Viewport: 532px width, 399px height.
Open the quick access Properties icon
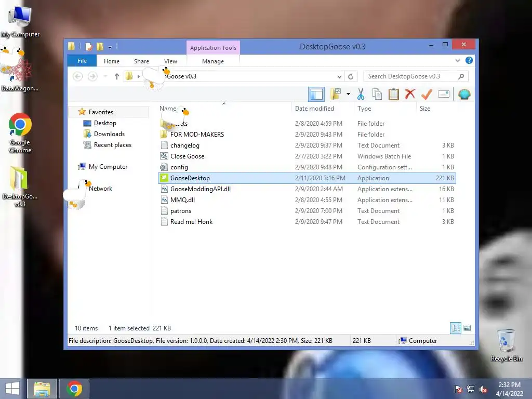click(88, 46)
